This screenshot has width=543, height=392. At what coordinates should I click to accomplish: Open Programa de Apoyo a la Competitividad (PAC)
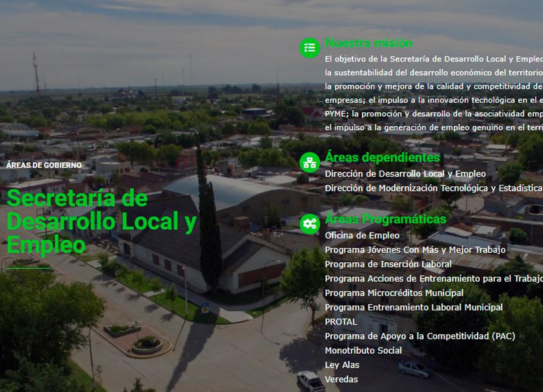[420, 336]
